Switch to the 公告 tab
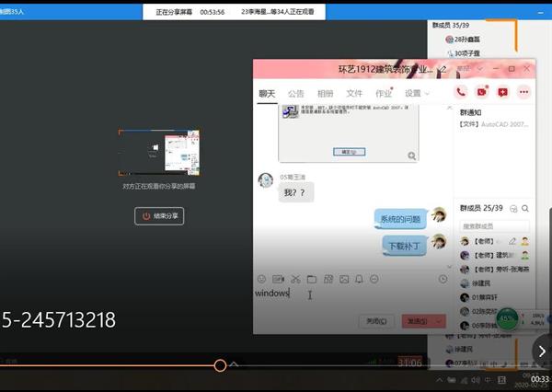The image size is (552, 392). pyautogui.click(x=295, y=93)
